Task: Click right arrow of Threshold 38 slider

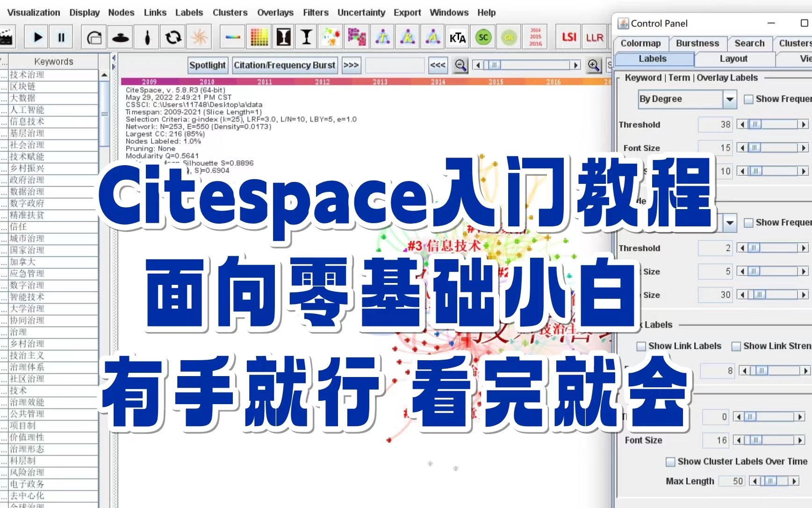Action: pos(804,124)
